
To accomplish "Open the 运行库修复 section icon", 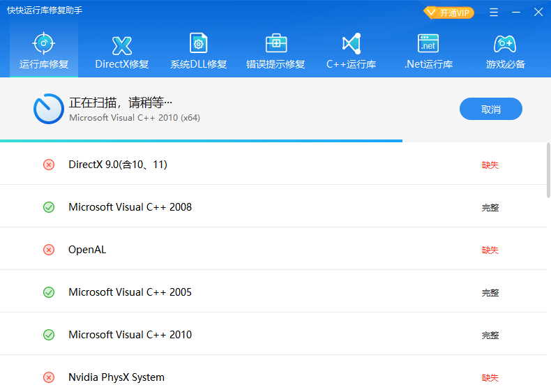I will point(44,43).
